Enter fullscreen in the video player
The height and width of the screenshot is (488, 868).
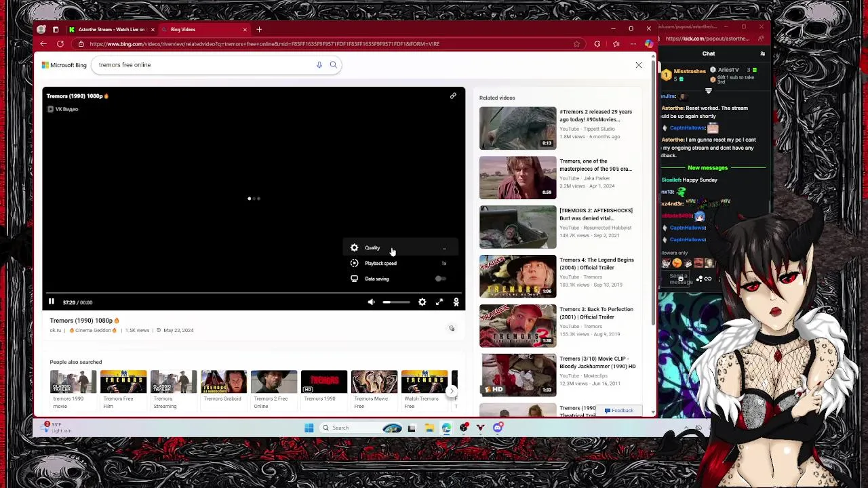click(439, 302)
